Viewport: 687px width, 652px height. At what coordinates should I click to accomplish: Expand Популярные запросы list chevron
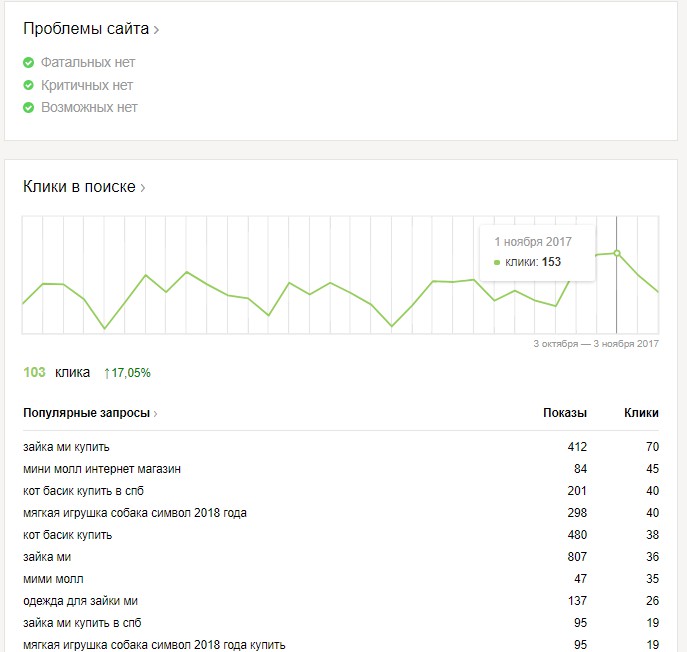156,413
